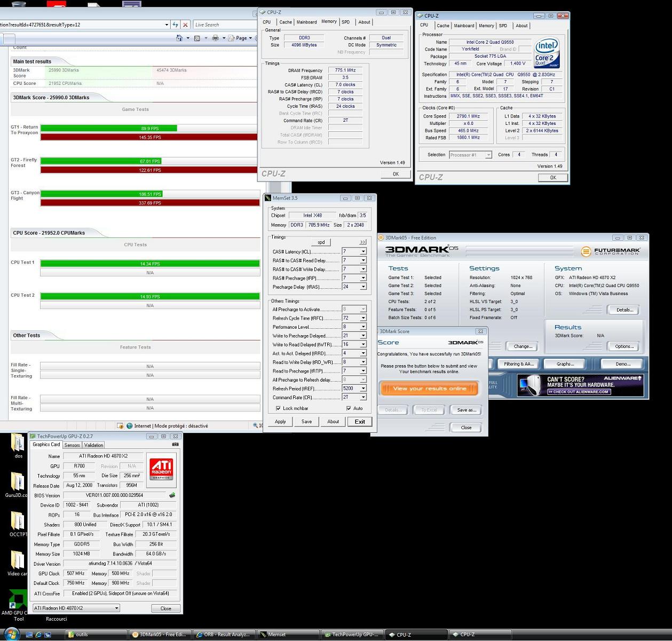Open the Write to Precharge Delayed dropdown
This screenshot has width=672, height=641.
pos(363,336)
